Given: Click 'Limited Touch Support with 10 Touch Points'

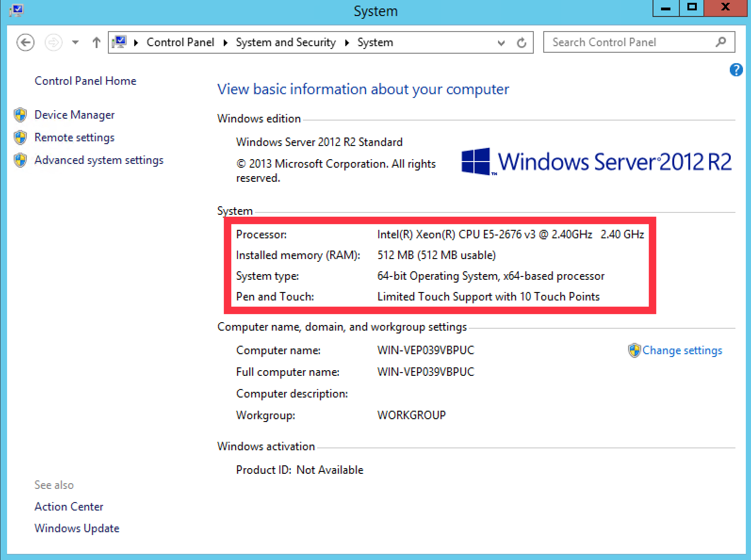Looking at the screenshot, I should (489, 297).
